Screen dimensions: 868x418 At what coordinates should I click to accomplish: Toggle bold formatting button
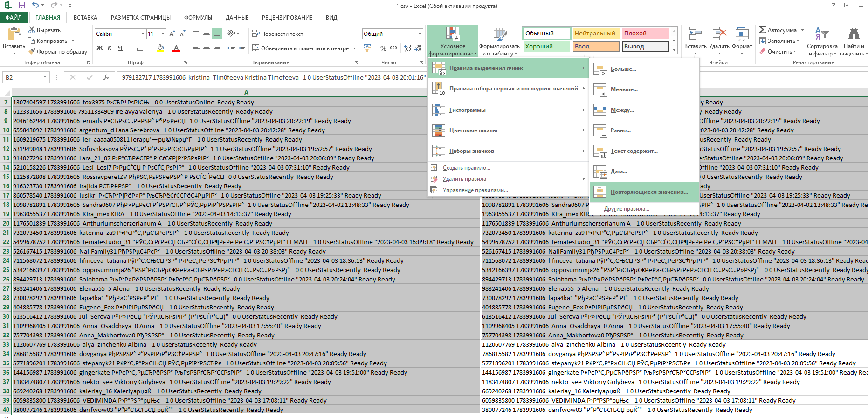click(100, 48)
